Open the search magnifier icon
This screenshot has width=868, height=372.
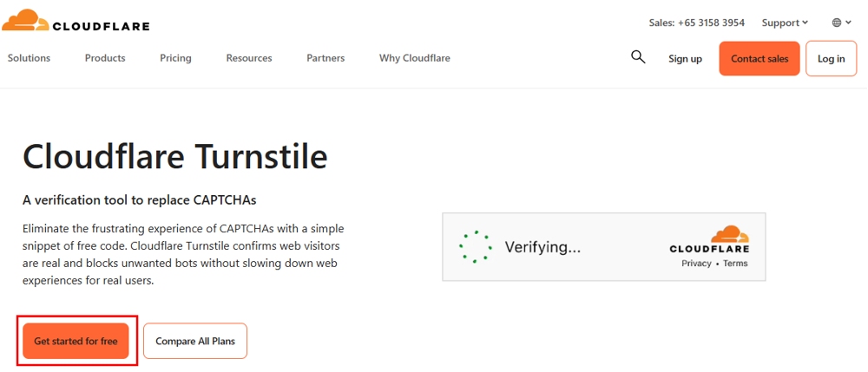(638, 57)
